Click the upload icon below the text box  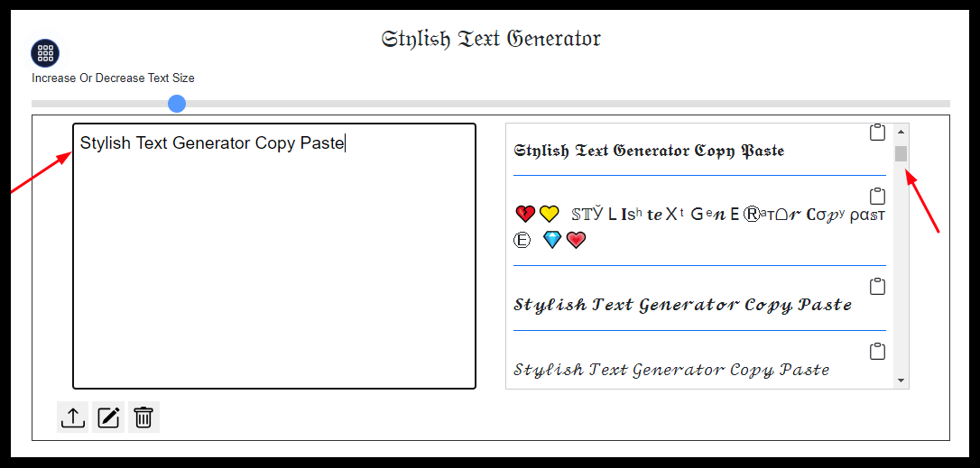click(72, 417)
